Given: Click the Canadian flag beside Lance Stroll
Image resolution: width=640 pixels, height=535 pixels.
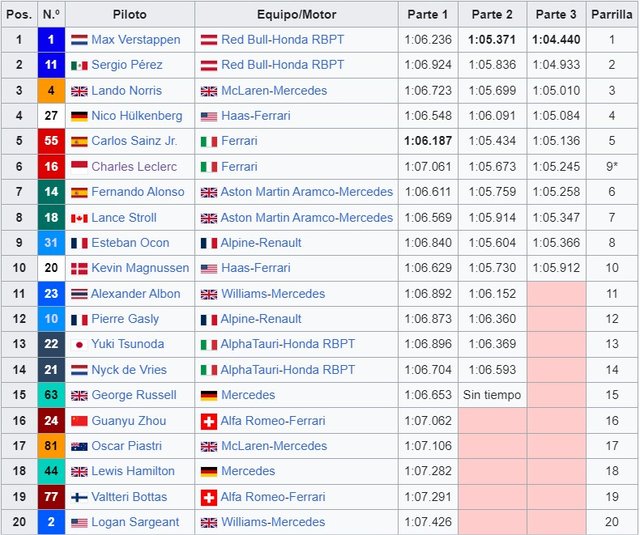Looking at the screenshot, I should pyautogui.click(x=79, y=217).
